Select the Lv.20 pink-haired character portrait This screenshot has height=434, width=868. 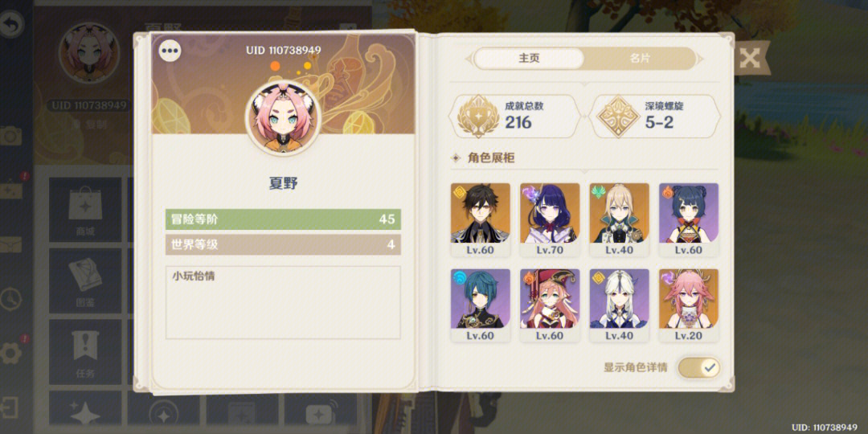[689, 305]
